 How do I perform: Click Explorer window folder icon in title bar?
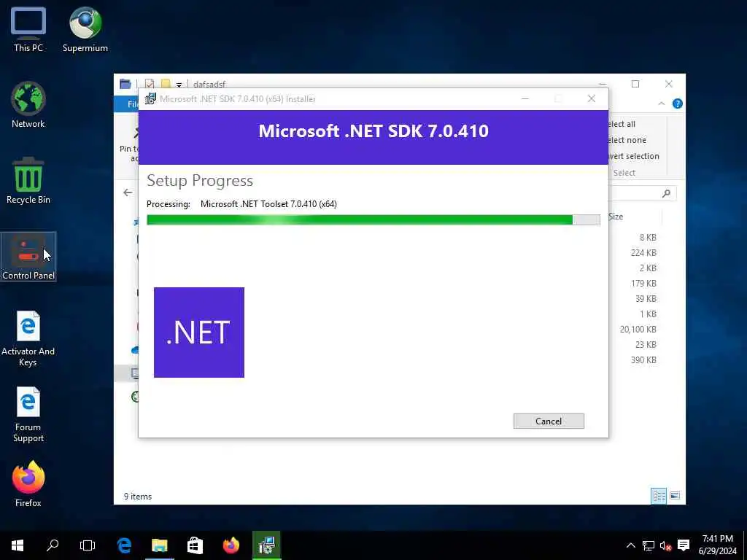pyautogui.click(x=125, y=84)
